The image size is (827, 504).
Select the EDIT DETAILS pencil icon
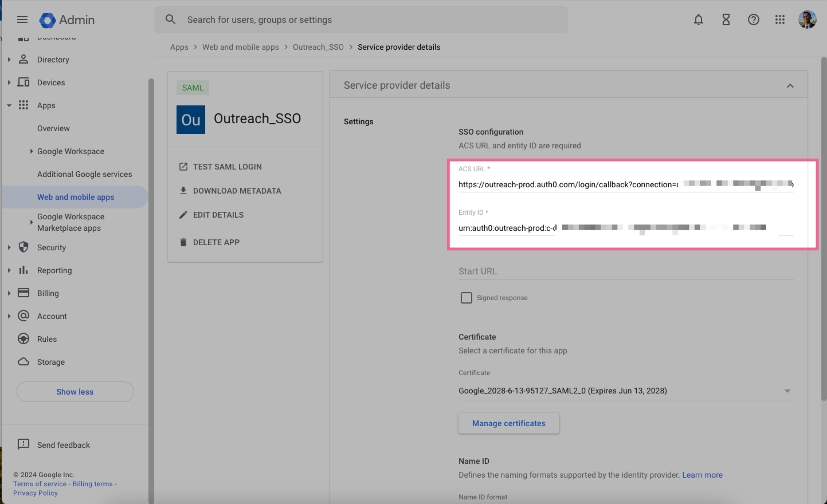(x=185, y=214)
